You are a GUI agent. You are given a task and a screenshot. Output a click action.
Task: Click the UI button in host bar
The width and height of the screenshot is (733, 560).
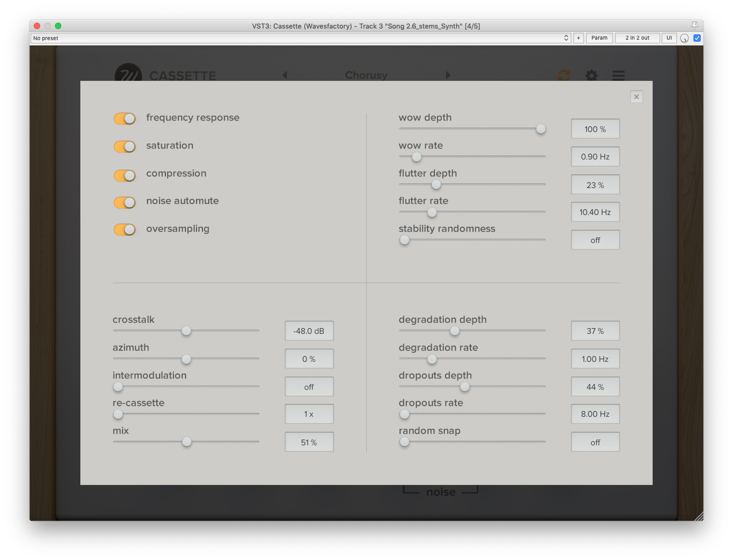point(669,38)
